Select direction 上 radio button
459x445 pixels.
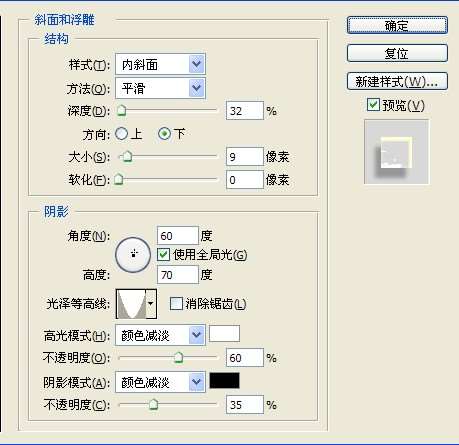(121, 134)
